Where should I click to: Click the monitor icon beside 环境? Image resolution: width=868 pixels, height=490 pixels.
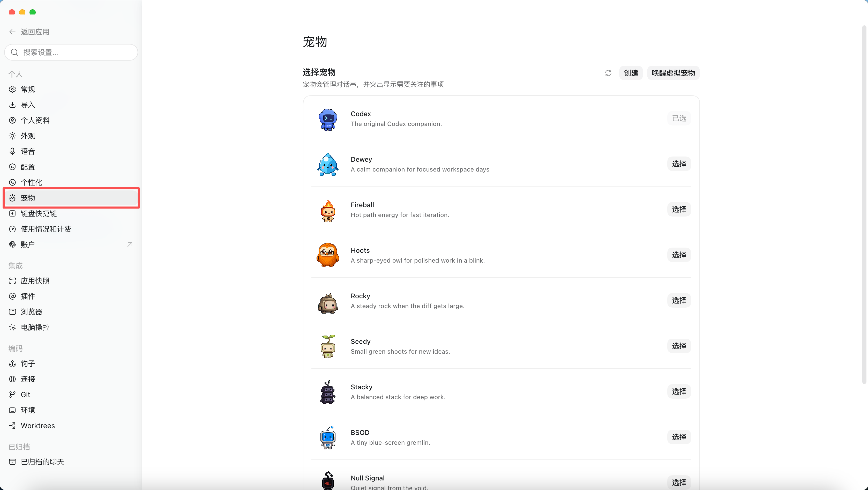click(12, 410)
